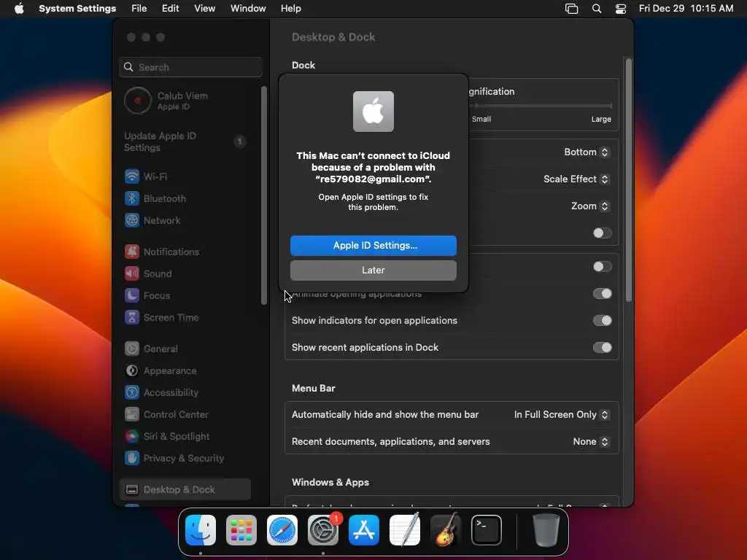Open the Edit menu
This screenshot has width=747, height=560.
[x=170, y=9]
